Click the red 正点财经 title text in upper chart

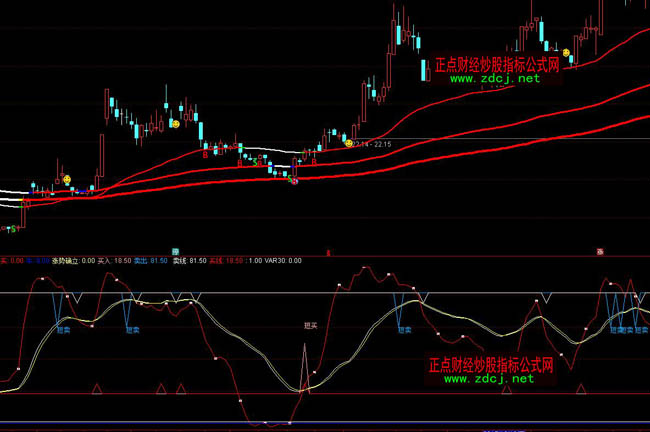click(x=491, y=64)
